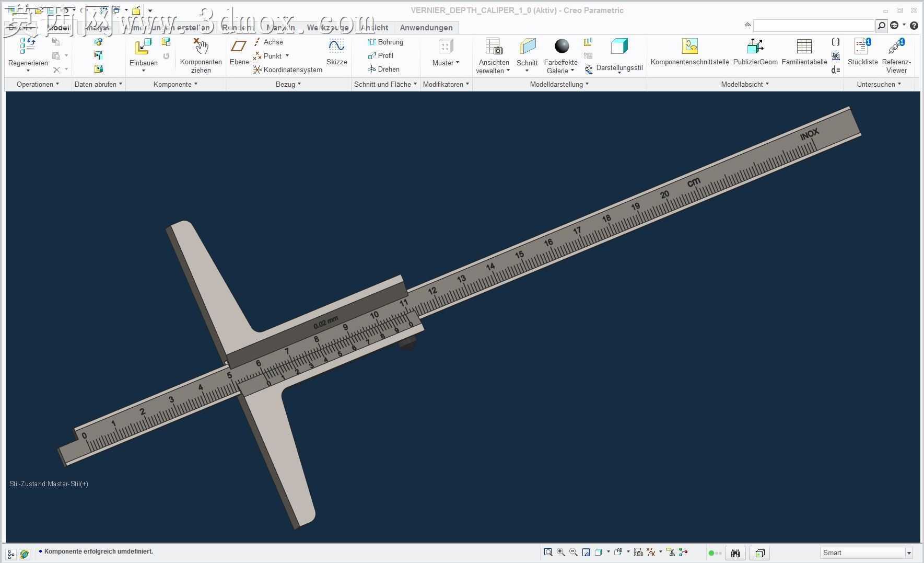Image resolution: width=924 pixels, height=563 pixels.
Task: Toggle the 3D box selection icon
Action: 760,553
